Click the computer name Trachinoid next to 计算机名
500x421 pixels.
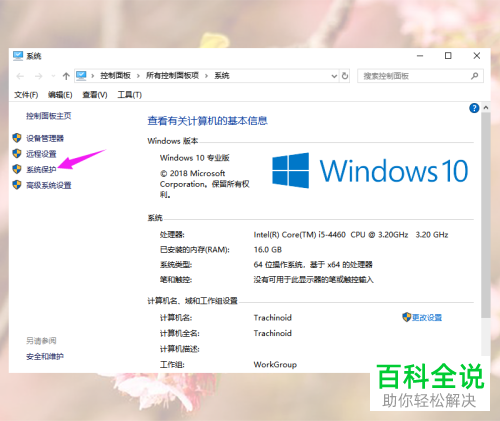point(273,318)
